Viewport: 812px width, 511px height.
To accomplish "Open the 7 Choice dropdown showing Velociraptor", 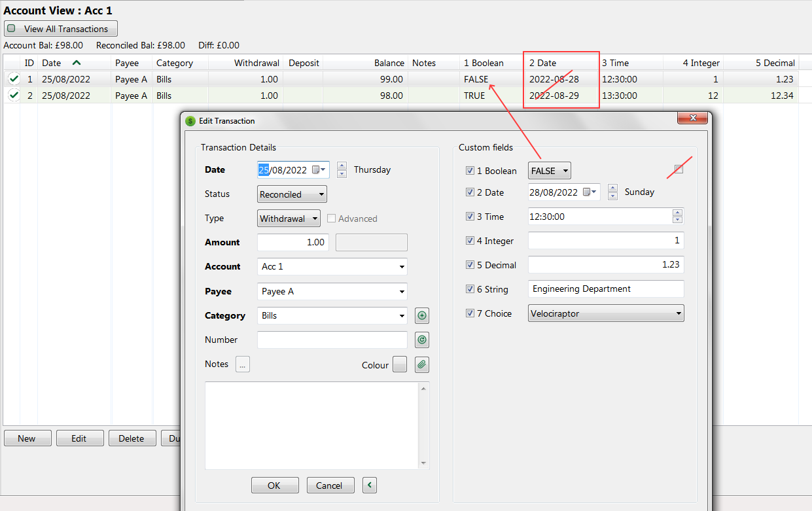I will 605,313.
